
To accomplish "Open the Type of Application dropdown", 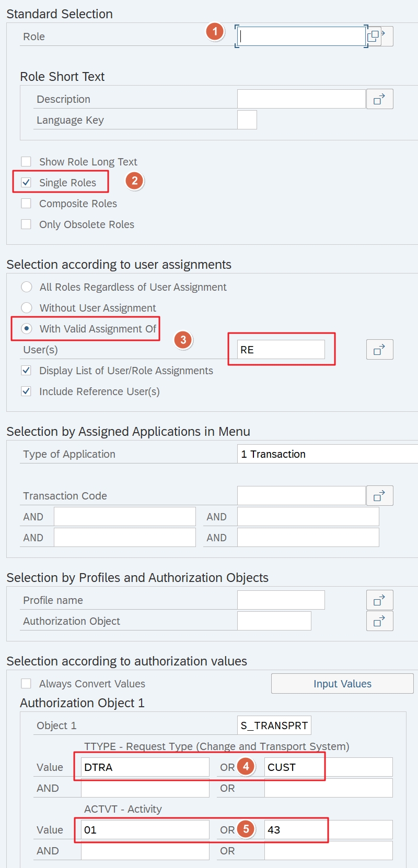I will [x=327, y=454].
